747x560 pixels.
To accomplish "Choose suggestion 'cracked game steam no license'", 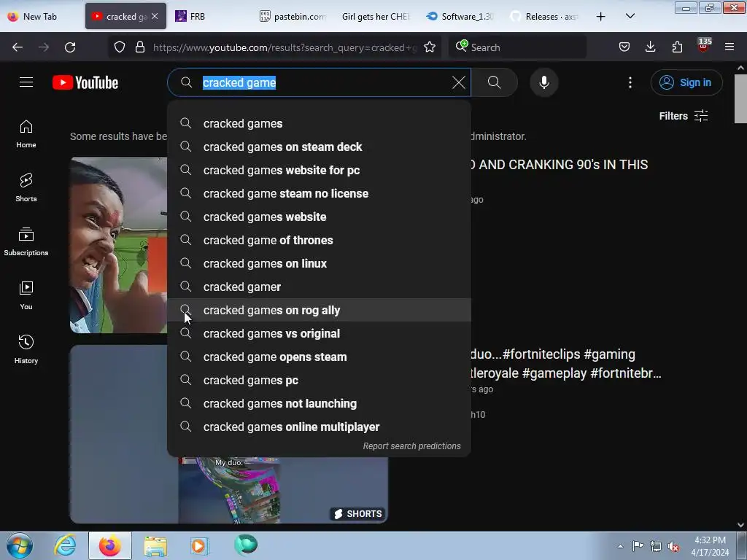I will pyautogui.click(x=320, y=193).
